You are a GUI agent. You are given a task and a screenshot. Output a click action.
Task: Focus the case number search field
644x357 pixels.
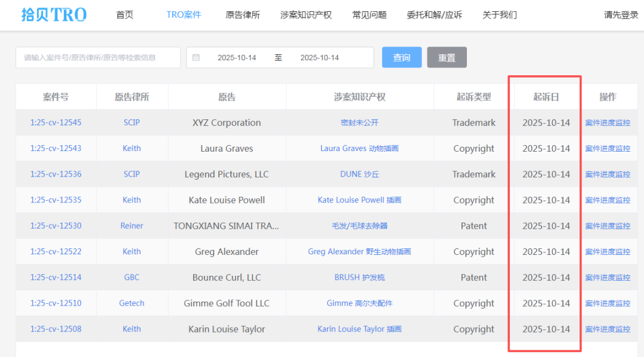(98, 58)
